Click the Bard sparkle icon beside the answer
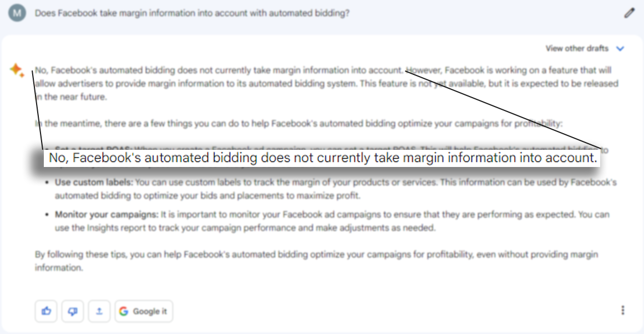The image size is (644, 334). (x=17, y=69)
